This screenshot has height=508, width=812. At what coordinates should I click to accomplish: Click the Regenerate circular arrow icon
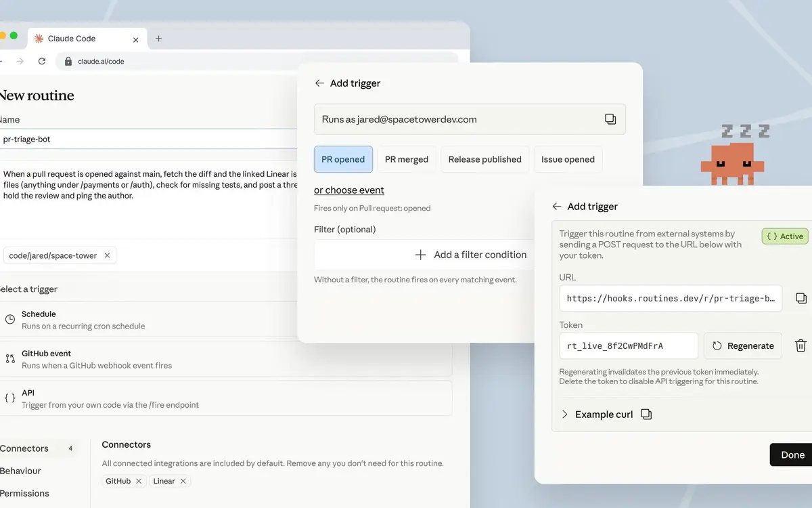point(717,345)
